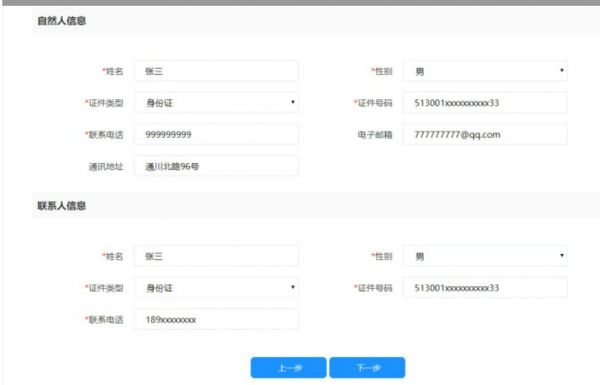
Task: Click the 姓名 field under 联系人信息
Action: (x=216, y=256)
